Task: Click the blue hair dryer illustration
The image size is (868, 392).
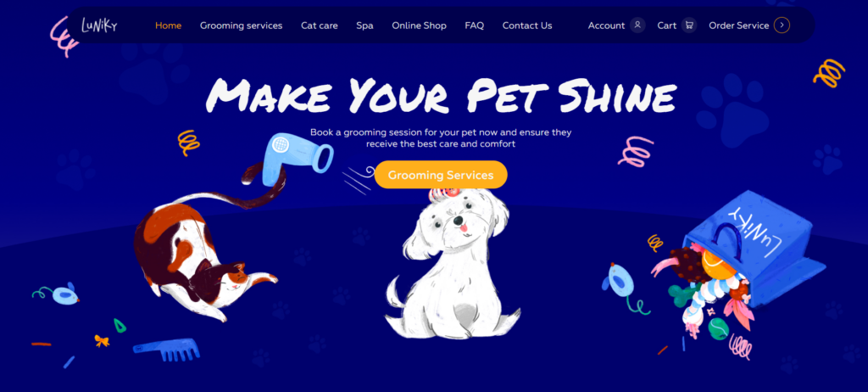Action: 296,159
